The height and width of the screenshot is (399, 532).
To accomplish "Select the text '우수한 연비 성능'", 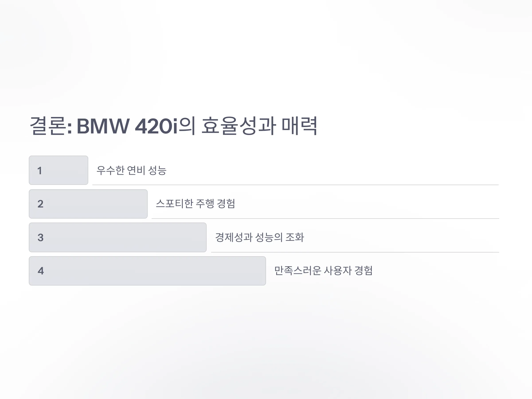I will click(x=131, y=170).
